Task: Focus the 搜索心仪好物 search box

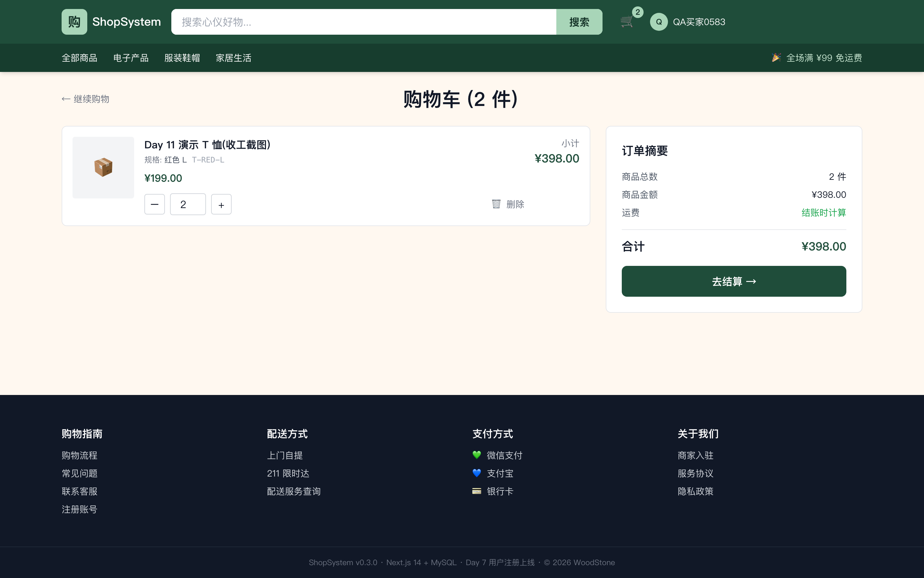Action: (x=364, y=22)
